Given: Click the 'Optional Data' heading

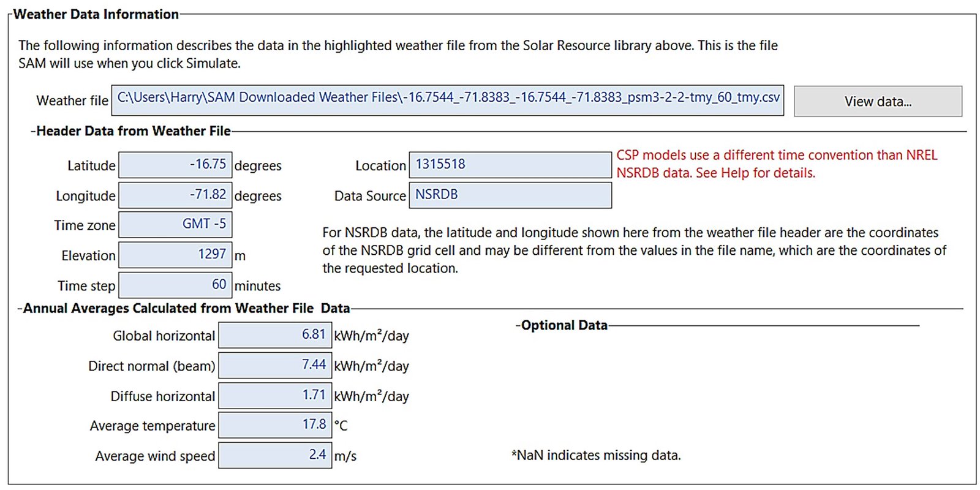Looking at the screenshot, I should click(564, 325).
